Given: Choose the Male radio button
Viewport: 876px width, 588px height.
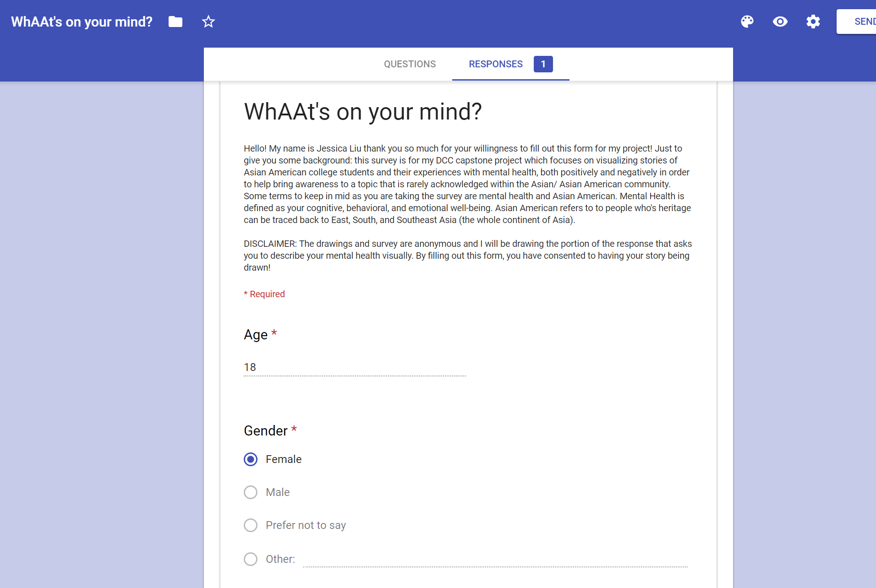Looking at the screenshot, I should tap(251, 492).
